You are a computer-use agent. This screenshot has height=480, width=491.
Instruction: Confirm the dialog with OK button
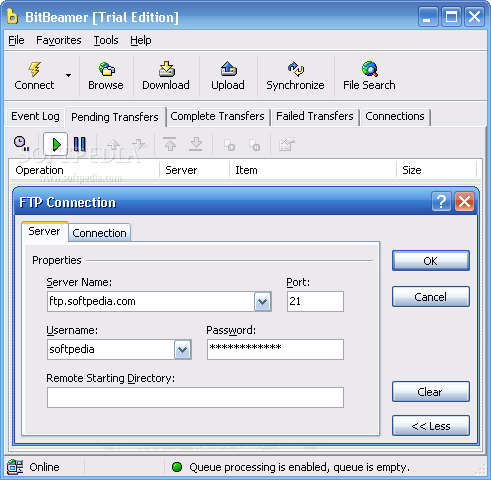tap(431, 261)
